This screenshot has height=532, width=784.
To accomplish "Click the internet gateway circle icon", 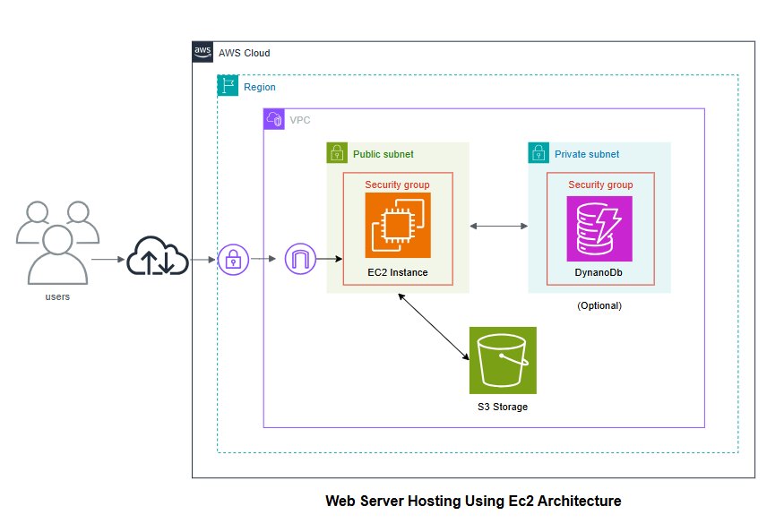I will 300,258.
